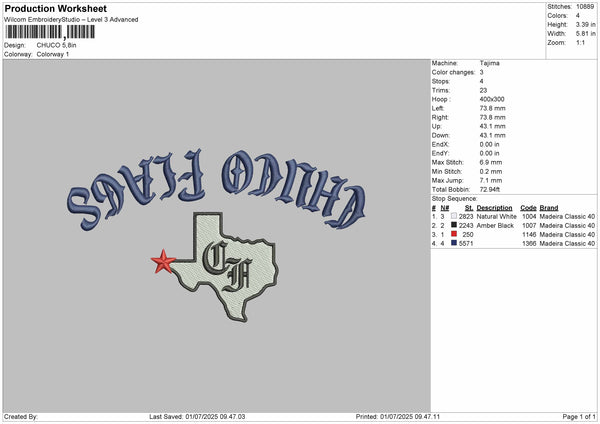Select the Hoop size 400x300
Viewport: 600px width, 424px height.
coord(492,99)
